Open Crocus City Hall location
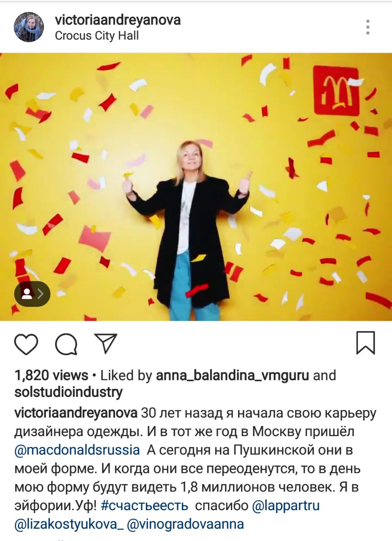The width and height of the screenshot is (392, 541). (x=97, y=36)
